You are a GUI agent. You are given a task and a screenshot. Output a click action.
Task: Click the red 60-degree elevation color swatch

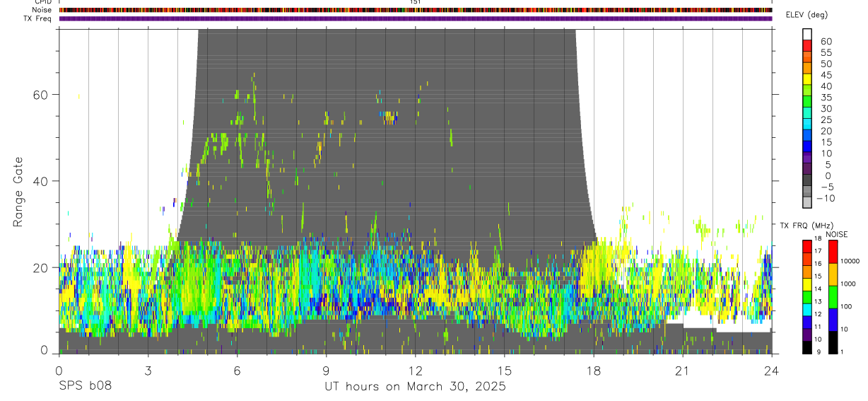pyautogui.click(x=807, y=46)
